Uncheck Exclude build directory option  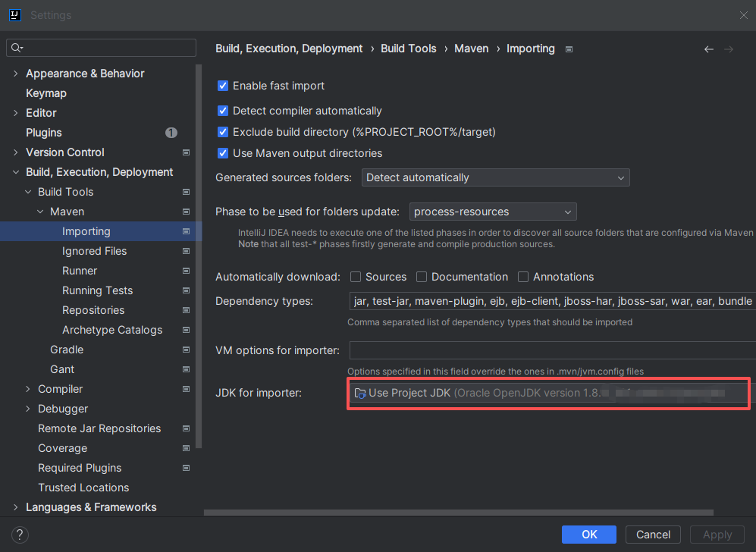tap(223, 132)
